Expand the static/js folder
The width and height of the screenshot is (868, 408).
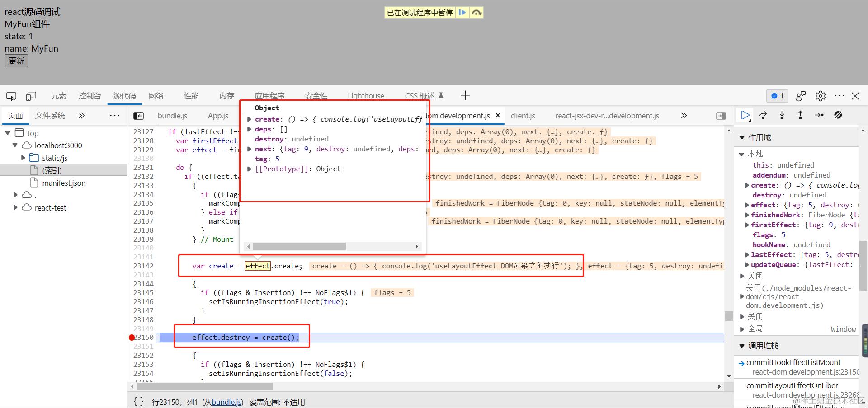(23, 158)
